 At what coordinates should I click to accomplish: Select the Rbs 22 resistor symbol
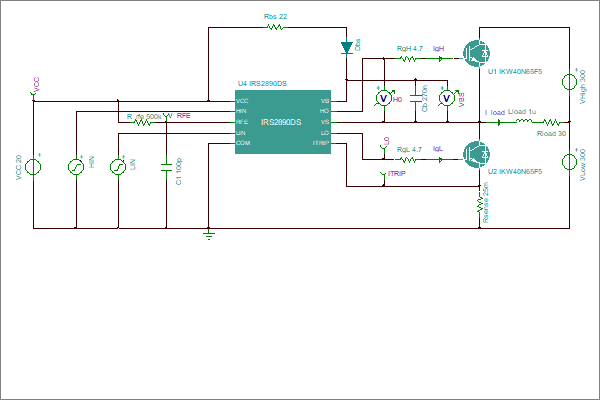coord(275,27)
